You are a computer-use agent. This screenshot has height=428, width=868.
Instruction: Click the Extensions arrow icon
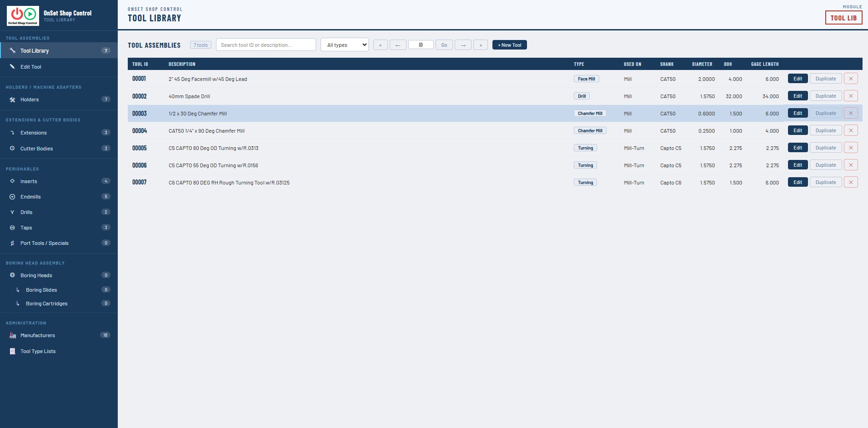pyautogui.click(x=12, y=133)
